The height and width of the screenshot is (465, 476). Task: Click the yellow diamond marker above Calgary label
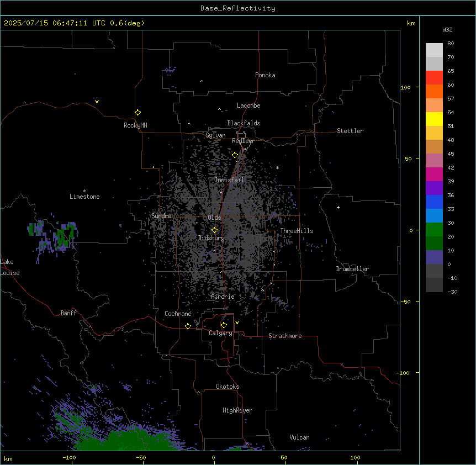click(x=224, y=325)
